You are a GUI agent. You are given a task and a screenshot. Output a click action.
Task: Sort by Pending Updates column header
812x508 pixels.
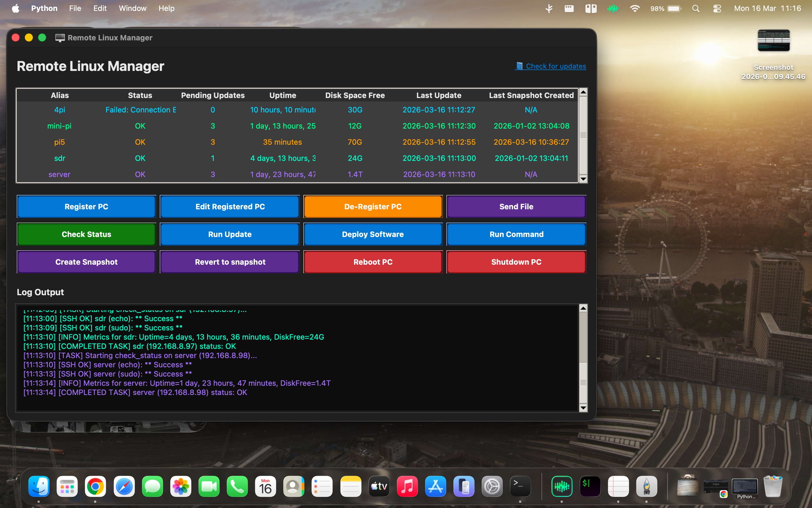click(213, 95)
